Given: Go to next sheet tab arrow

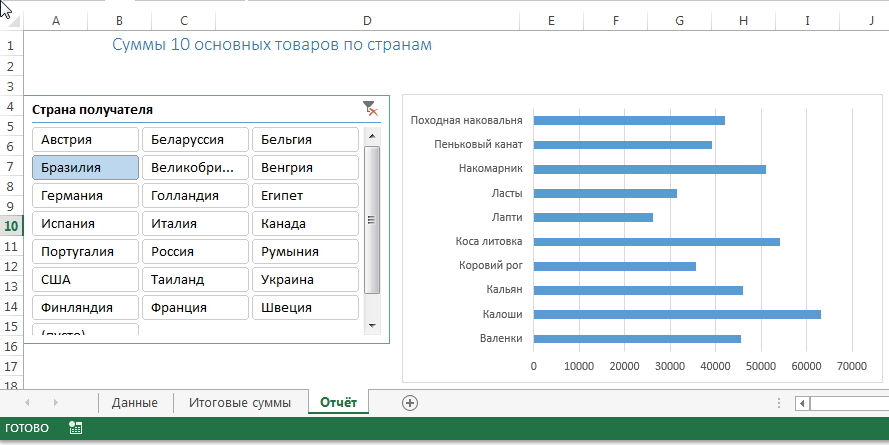Looking at the screenshot, I should [x=56, y=403].
